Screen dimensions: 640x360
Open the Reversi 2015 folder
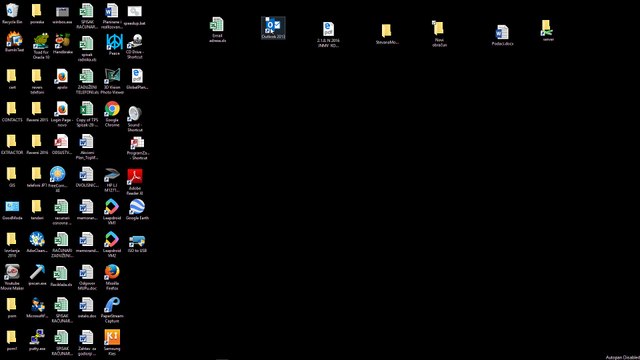(x=37, y=112)
